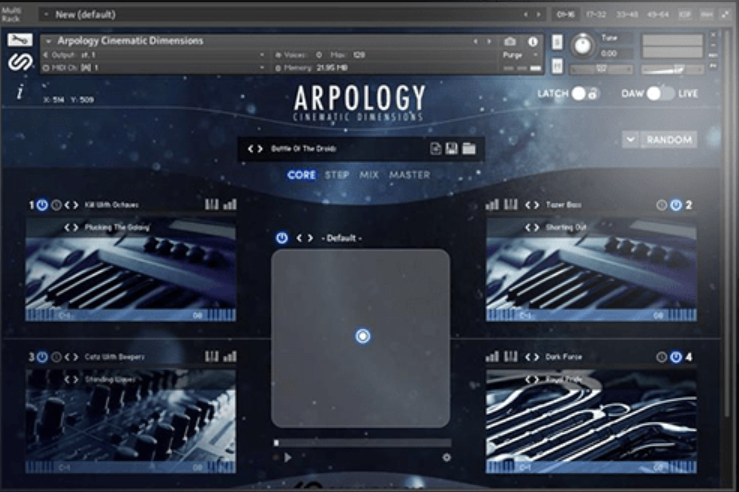Image resolution: width=739 pixels, height=492 pixels.
Task: Click layer 4 level bars icon
Action: pos(492,356)
